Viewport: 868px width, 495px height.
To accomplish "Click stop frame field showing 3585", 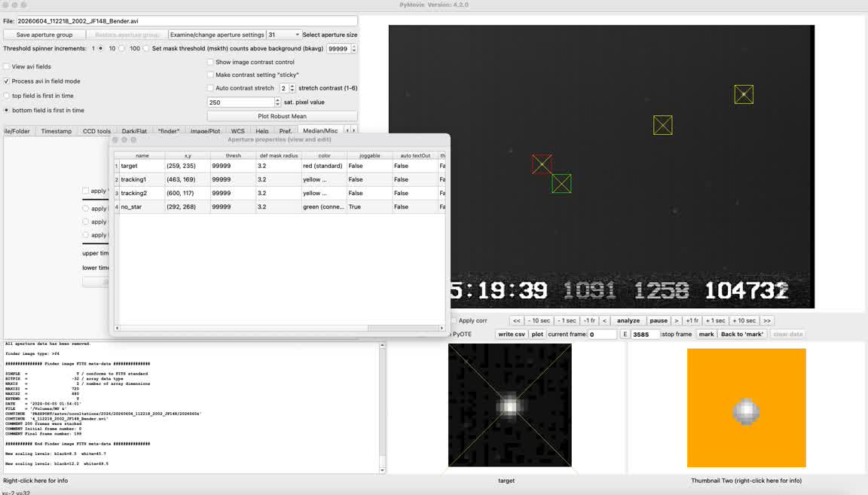I will pyautogui.click(x=646, y=335).
